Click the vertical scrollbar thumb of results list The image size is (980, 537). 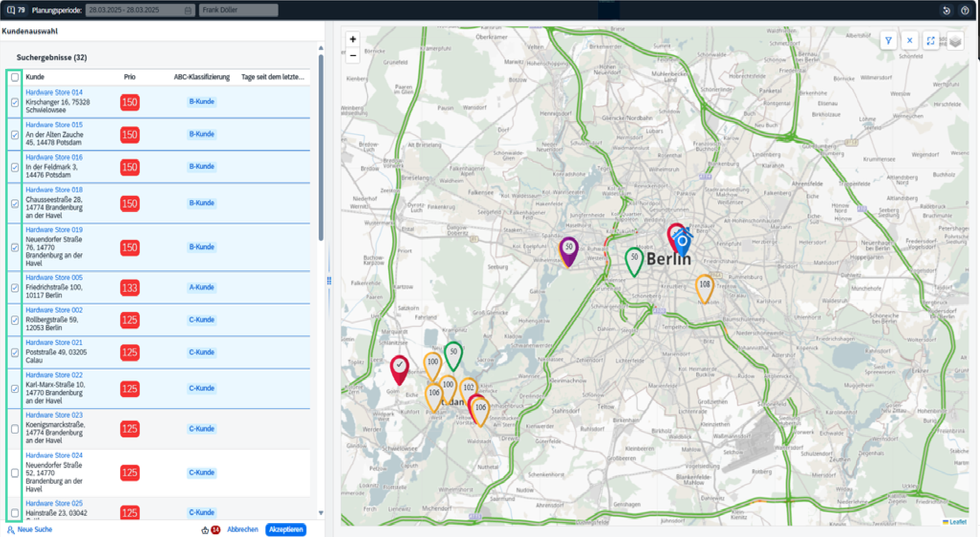tap(321, 147)
